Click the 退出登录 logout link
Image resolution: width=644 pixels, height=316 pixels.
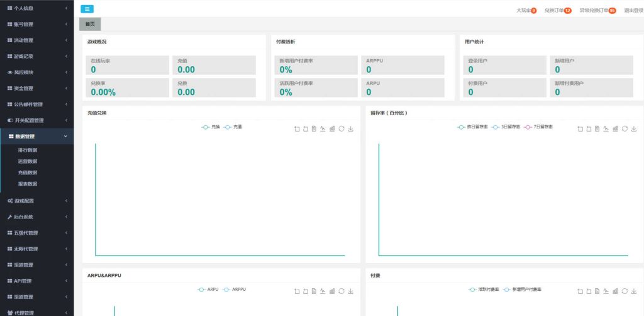click(633, 10)
